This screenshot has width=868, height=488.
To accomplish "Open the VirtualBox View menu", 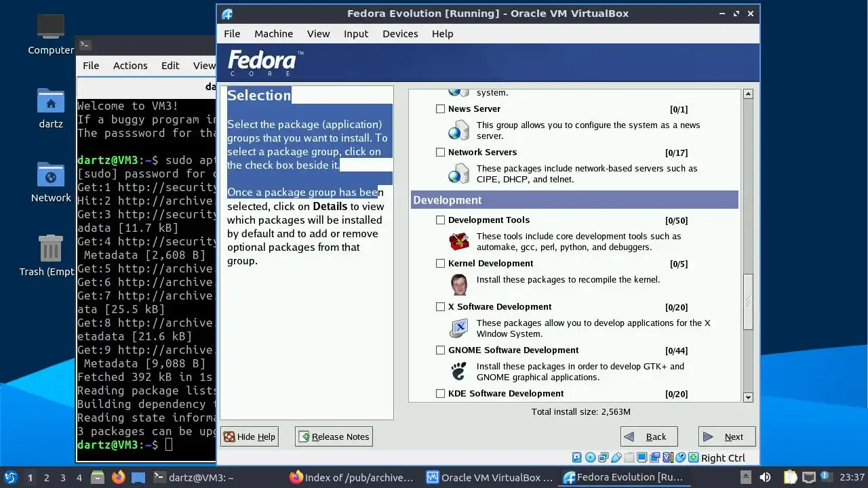I will coord(318,33).
